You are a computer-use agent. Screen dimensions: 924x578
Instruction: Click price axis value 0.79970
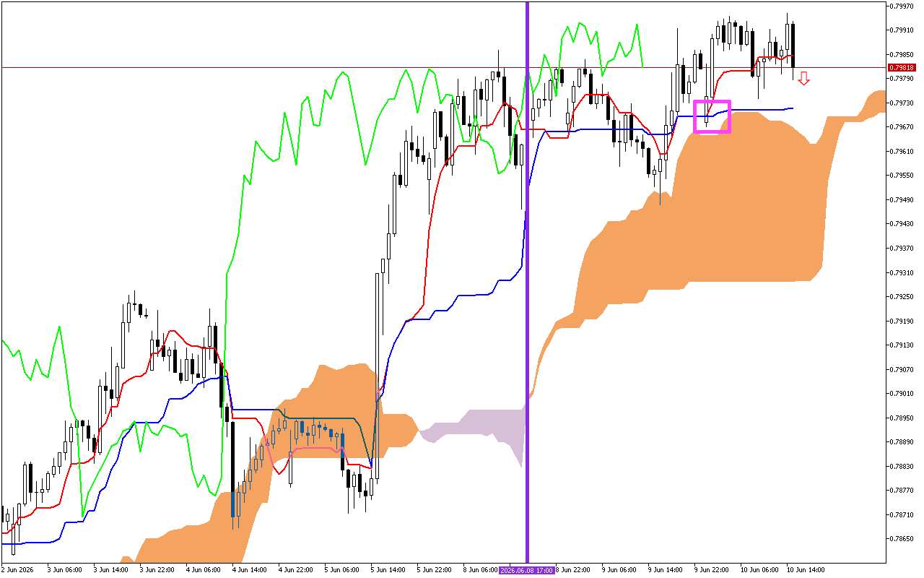click(x=902, y=6)
